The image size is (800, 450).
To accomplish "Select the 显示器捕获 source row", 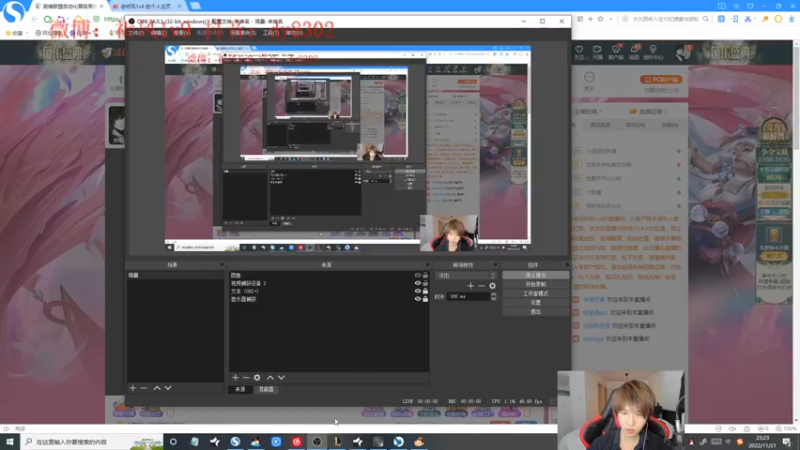I will click(x=329, y=299).
